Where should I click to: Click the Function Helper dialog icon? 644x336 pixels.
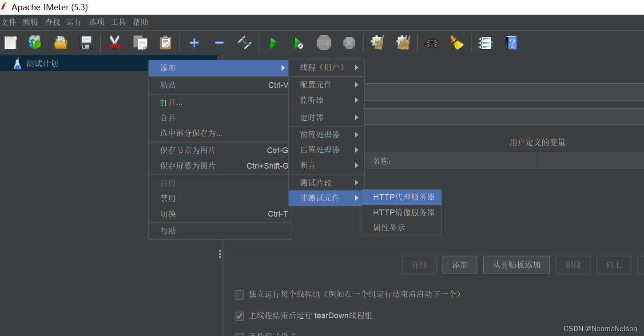[485, 42]
